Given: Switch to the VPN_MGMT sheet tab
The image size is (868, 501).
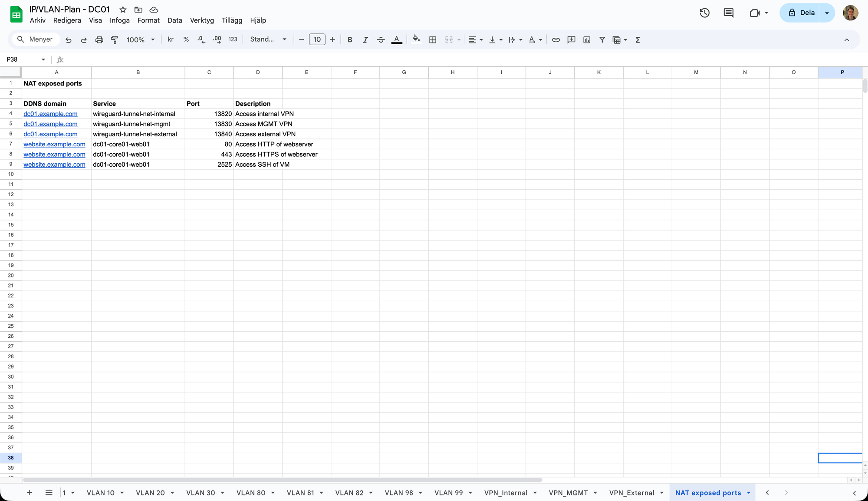Looking at the screenshot, I should [568, 493].
